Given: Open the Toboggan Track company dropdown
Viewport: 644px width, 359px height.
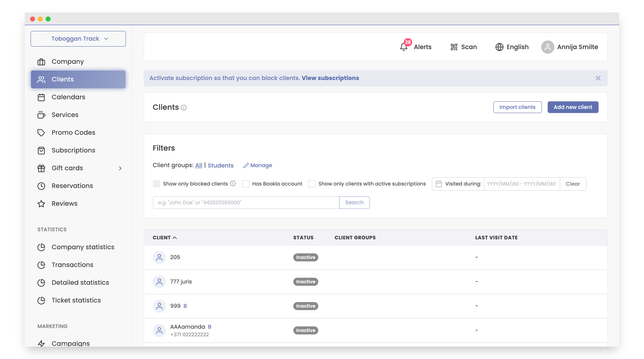Looking at the screenshot, I should (78, 39).
